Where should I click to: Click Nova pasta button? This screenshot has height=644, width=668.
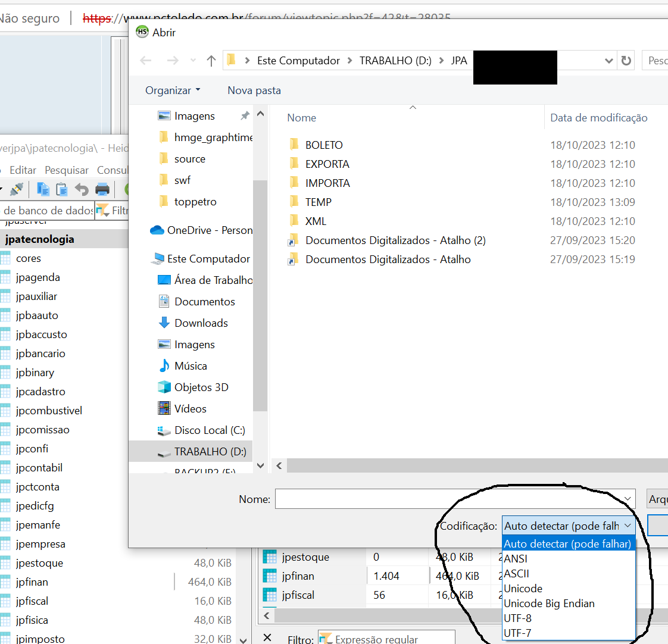[x=254, y=90]
